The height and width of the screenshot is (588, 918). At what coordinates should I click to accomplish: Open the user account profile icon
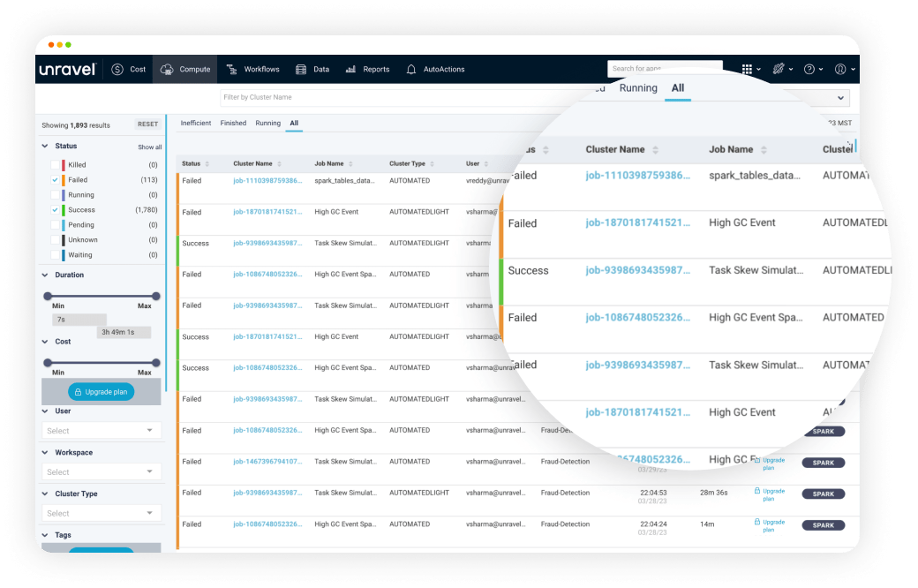840,69
